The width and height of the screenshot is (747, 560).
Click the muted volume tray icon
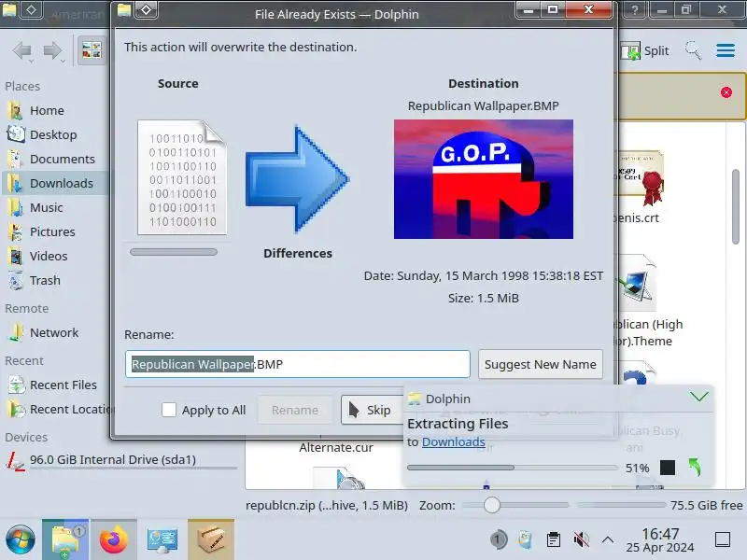click(x=581, y=539)
